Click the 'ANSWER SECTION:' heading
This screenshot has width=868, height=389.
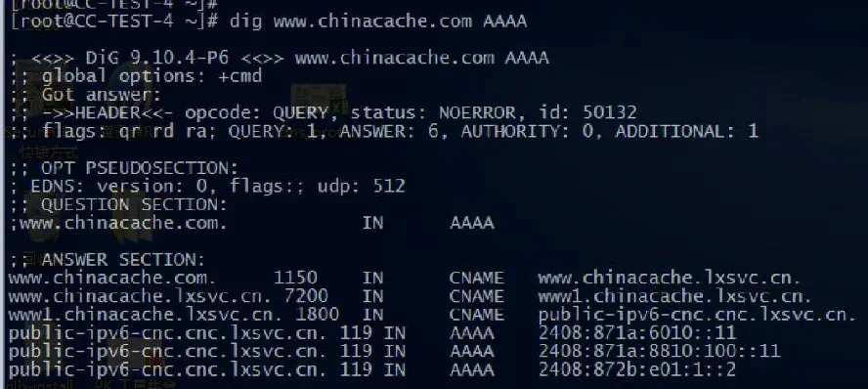(123, 260)
